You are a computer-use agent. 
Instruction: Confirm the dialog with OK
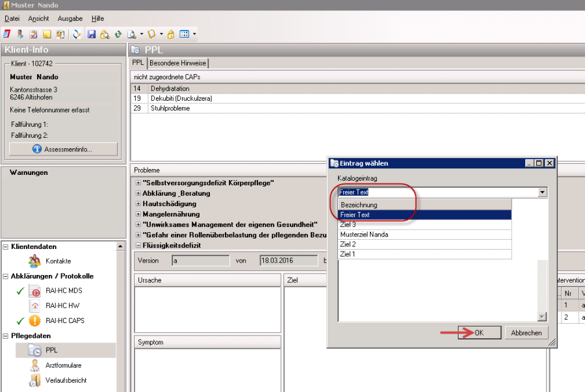(x=479, y=333)
